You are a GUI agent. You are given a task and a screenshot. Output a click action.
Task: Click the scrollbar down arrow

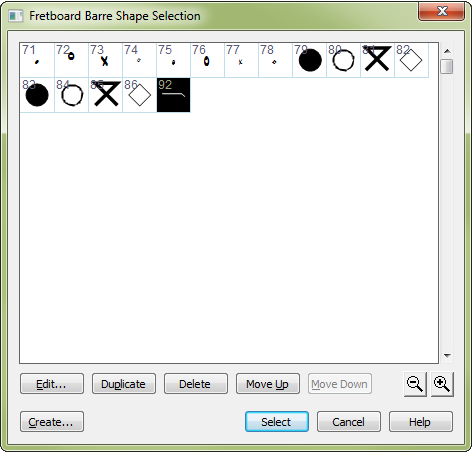(x=447, y=356)
